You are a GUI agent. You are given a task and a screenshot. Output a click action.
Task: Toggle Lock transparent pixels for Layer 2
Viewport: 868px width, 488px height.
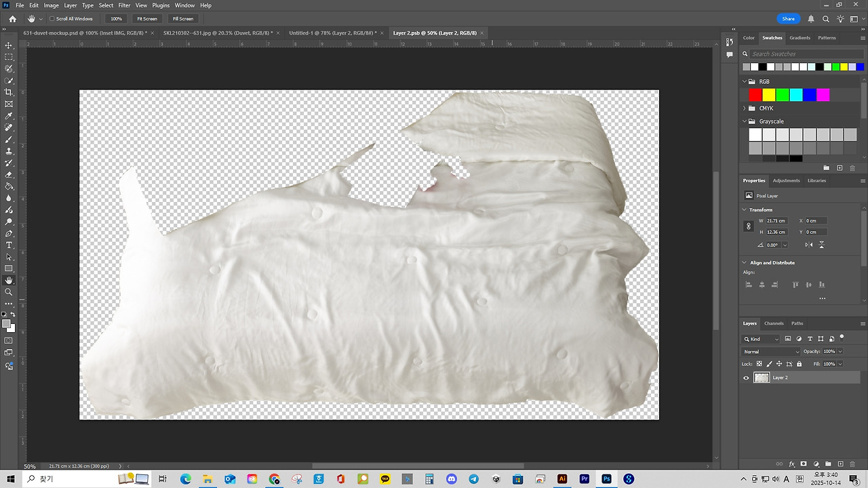(759, 364)
